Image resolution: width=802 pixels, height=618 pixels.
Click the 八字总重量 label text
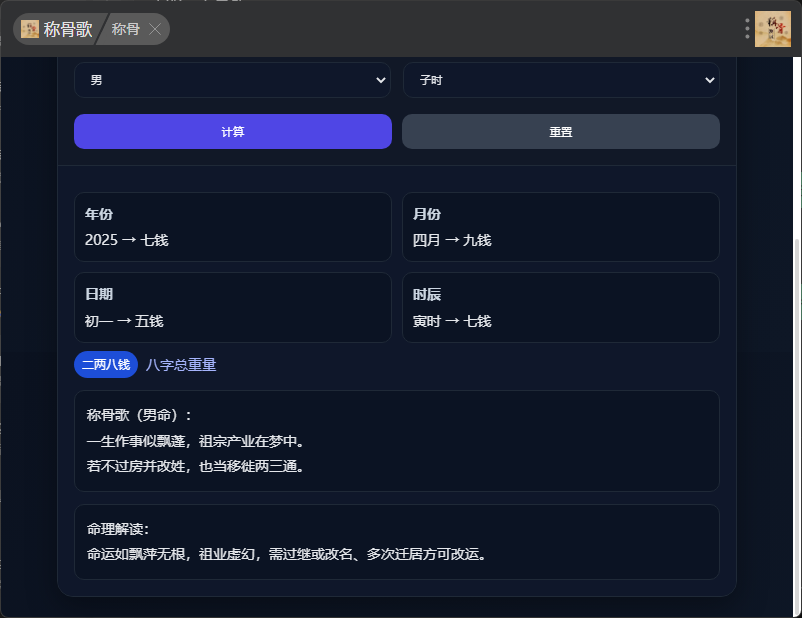tap(181, 365)
